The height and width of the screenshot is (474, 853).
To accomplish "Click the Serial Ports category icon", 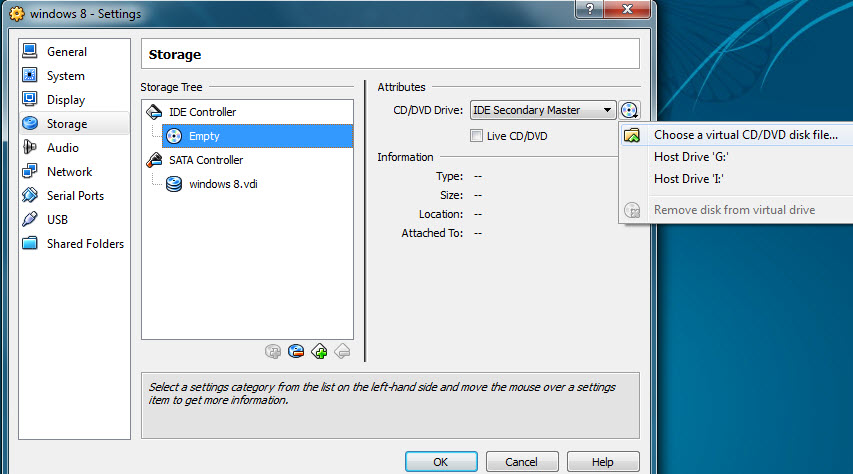I will coord(30,195).
